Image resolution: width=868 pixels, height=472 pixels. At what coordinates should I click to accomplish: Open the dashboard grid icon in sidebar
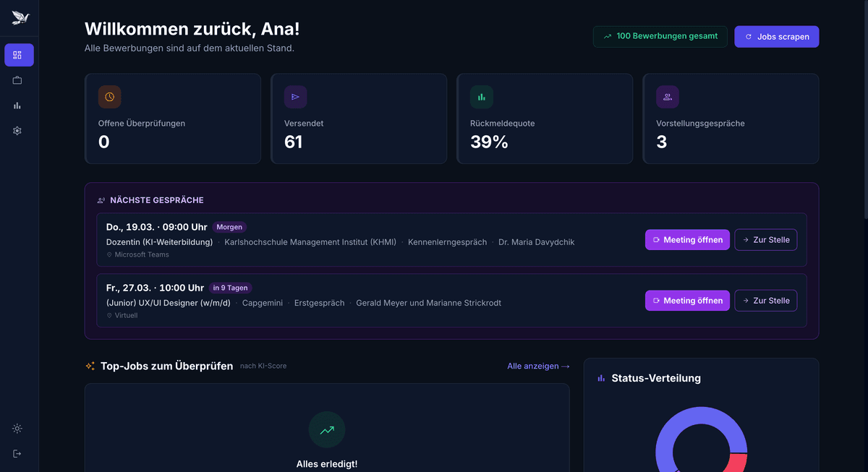pos(18,55)
